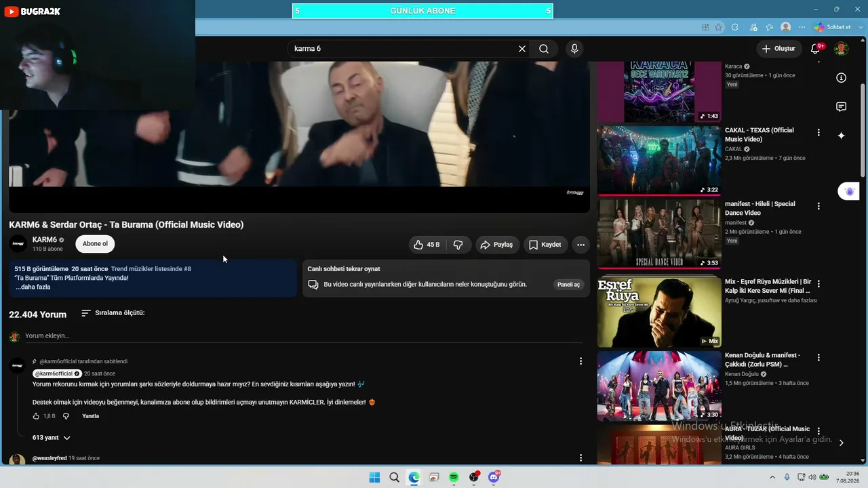Open more actions menu next to Kaydet
The height and width of the screenshot is (488, 868).
tap(580, 245)
